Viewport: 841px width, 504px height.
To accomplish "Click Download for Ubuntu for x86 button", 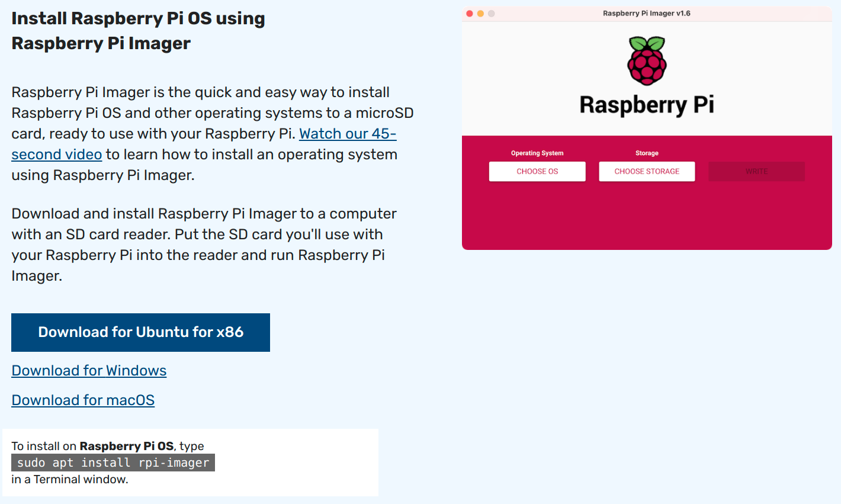I will click(x=140, y=332).
